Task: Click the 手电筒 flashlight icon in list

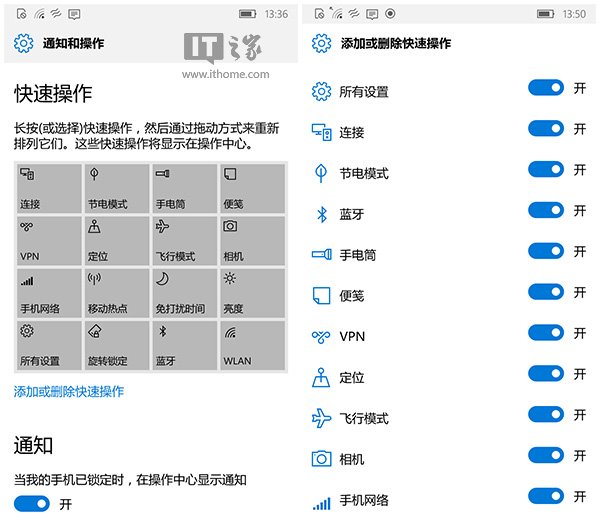Action: tap(321, 254)
